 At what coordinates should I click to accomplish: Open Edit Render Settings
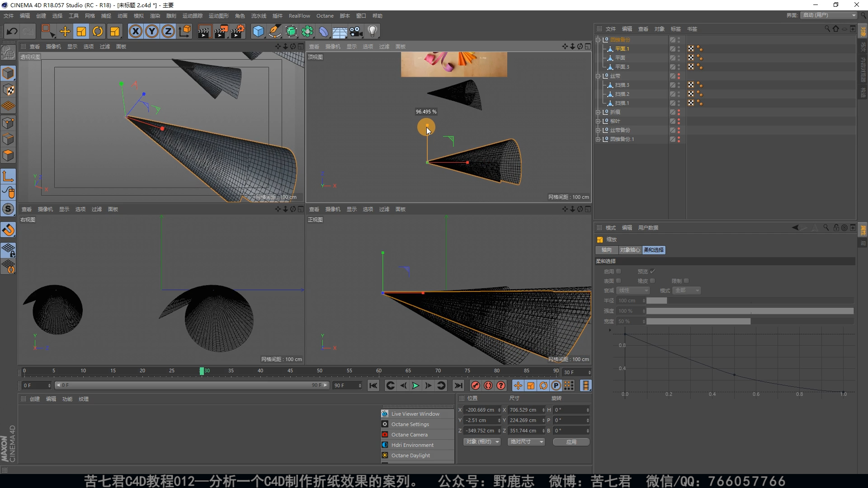pos(238,31)
